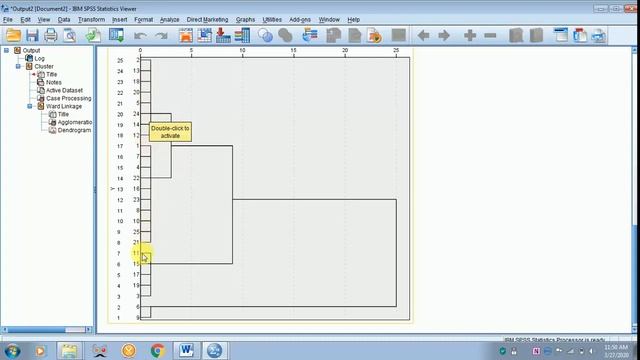Click the Use Variable Sets circles icon
Image resolution: width=640 pixels, height=360 pixels.
pyautogui.click(x=265, y=36)
